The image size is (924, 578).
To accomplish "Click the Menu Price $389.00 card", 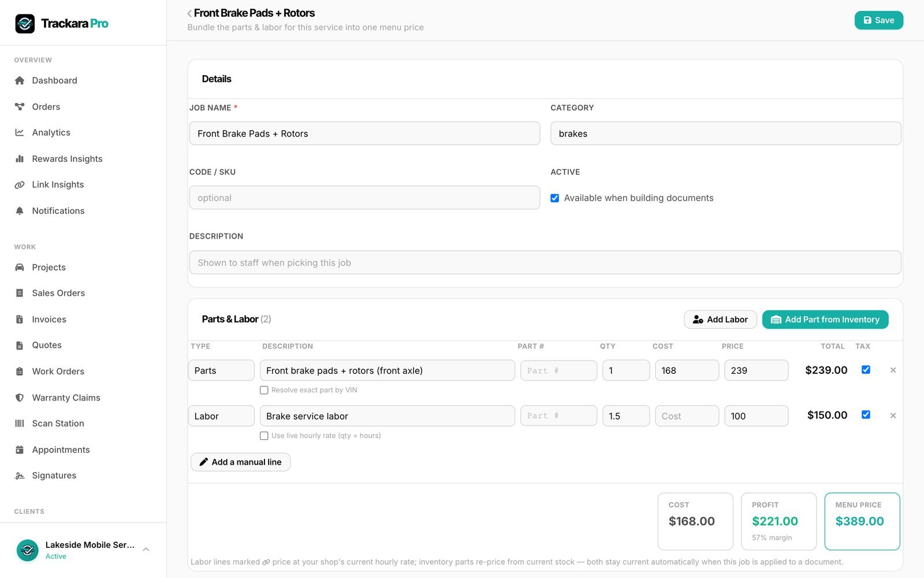I will click(x=862, y=521).
